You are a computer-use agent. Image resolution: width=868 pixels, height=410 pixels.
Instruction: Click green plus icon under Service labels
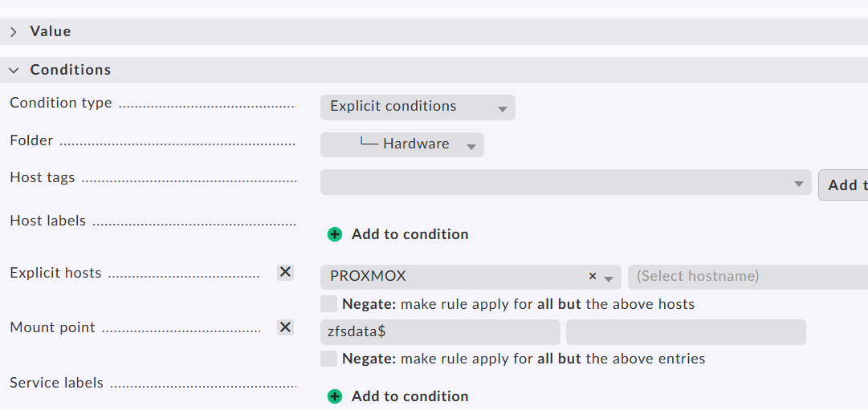(335, 396)
